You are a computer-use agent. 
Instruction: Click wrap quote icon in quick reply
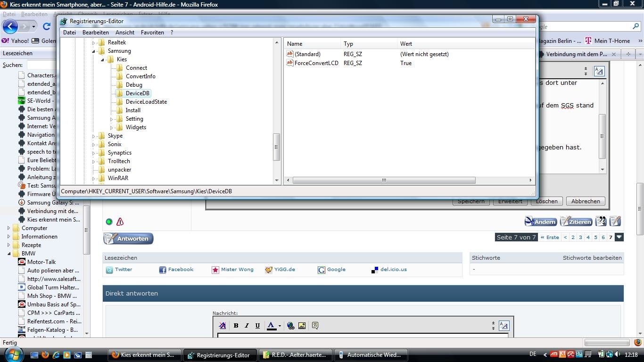315,326
